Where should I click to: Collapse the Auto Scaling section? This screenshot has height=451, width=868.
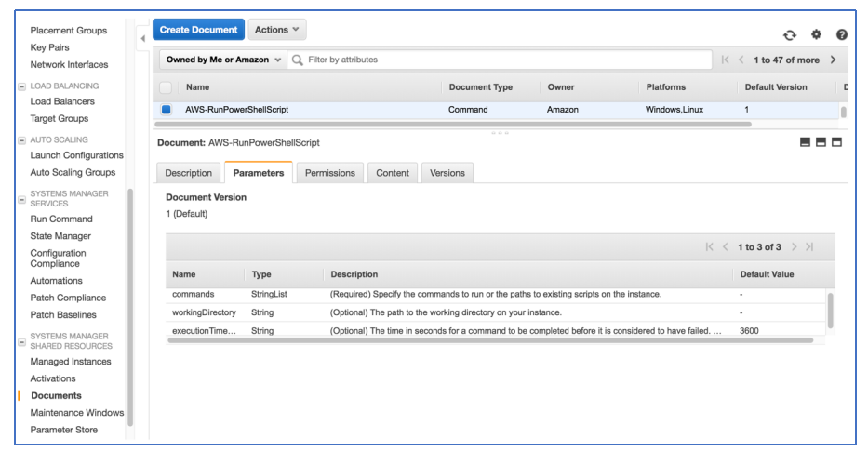point(21,140)
